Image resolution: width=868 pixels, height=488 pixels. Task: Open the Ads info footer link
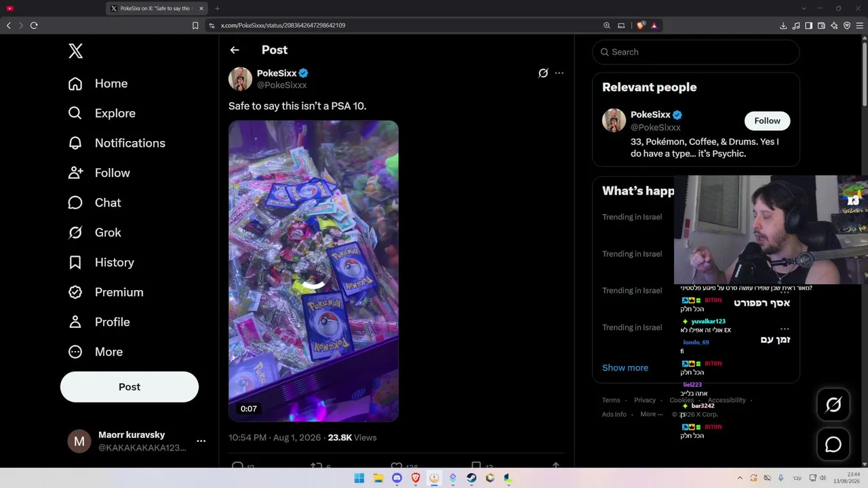[614, 414]
